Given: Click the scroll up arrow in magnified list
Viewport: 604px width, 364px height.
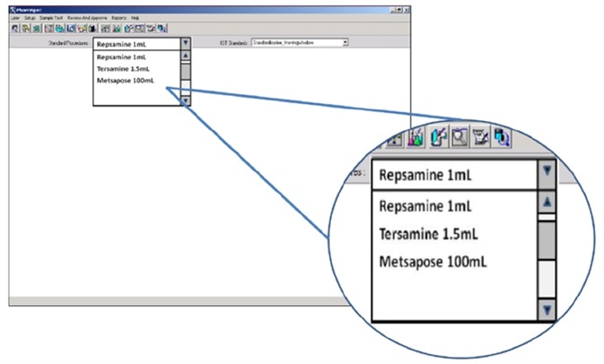Looking at the screenshot, I should [x=548, y=203].
